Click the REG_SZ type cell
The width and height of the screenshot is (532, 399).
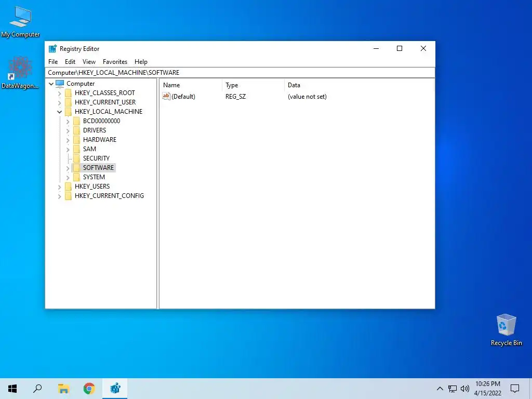[235, 96]
